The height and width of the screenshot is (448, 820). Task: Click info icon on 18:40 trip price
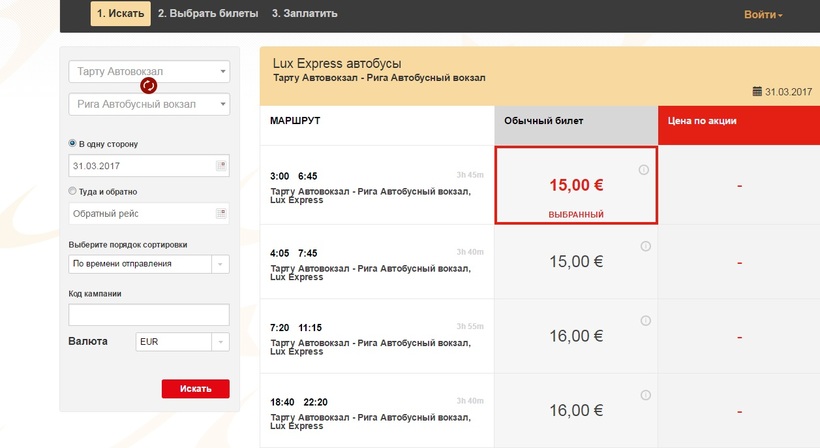click(644, 396)
